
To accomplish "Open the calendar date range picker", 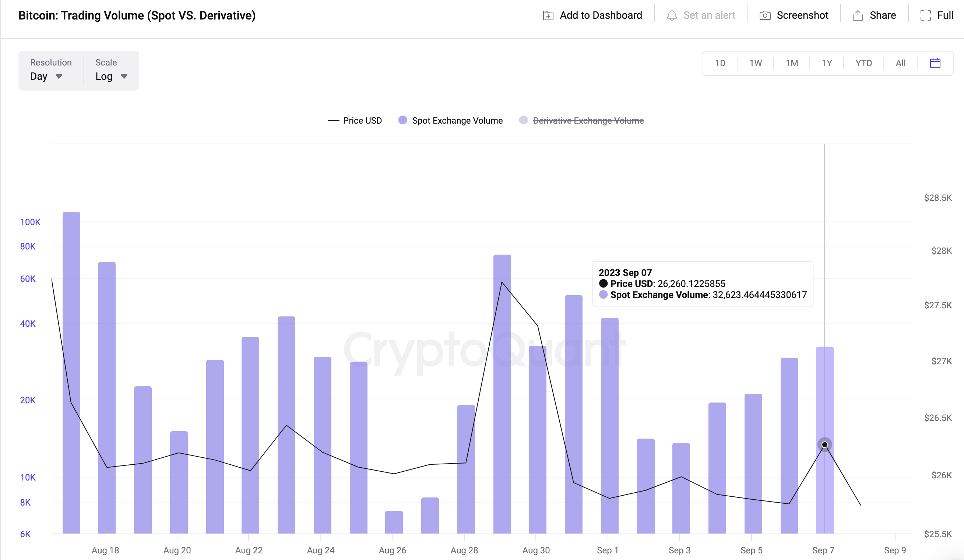I will tap(935, 63).
